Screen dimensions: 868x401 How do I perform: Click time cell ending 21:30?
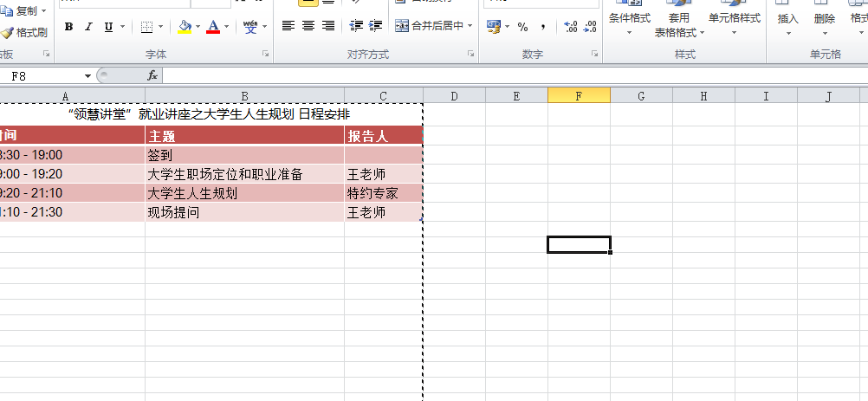72,212
